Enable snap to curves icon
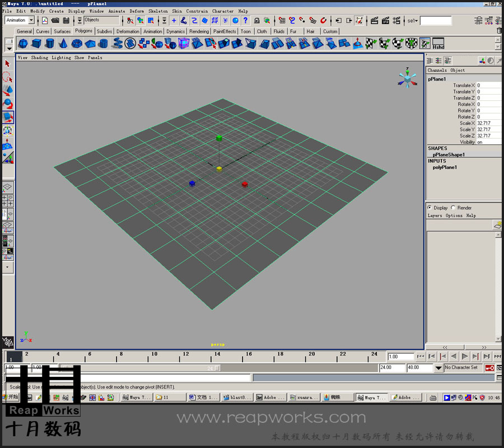Screen dimensions: 504x448 [292, 21]
